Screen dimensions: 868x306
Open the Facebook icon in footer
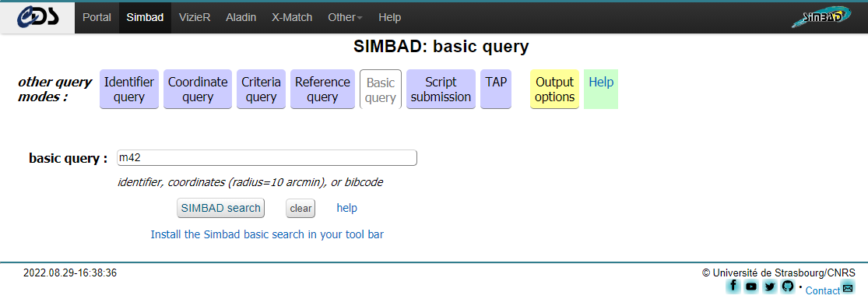[733, 286]
